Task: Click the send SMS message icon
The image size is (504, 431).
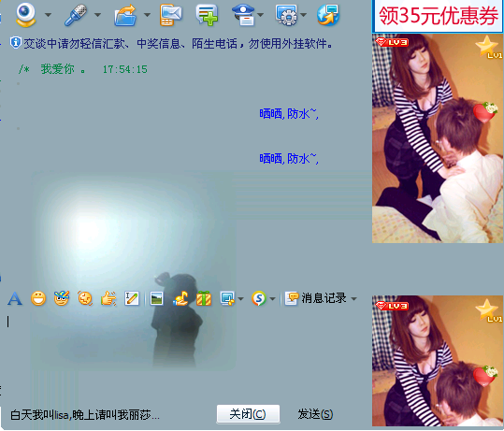Action: point(171,15)
